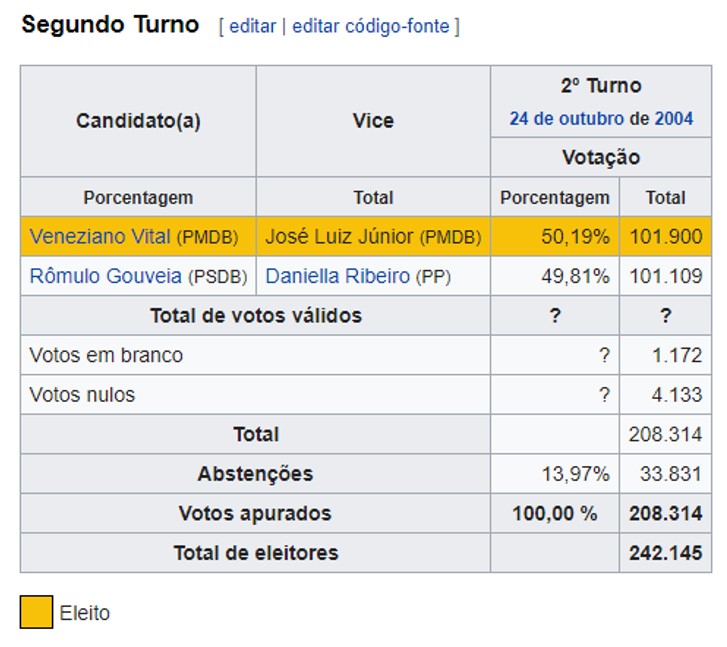Select the Vice column header

point(373,121)
